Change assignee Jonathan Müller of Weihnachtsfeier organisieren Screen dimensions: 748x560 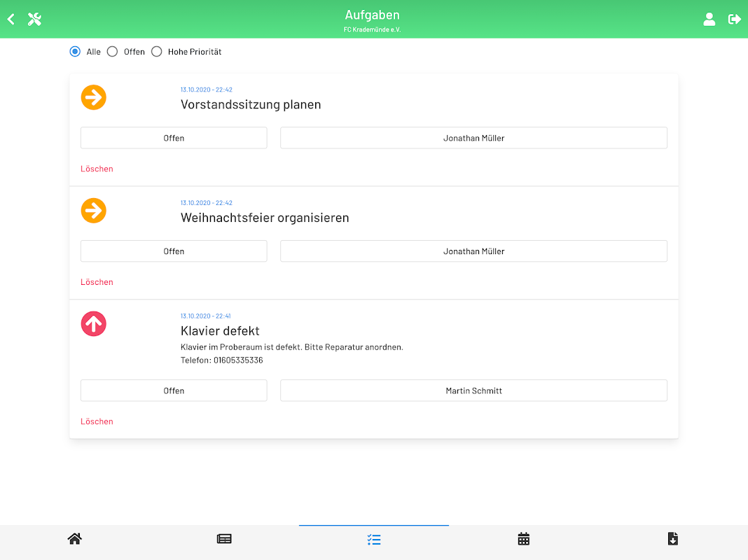pyautogui.click(x=473, y=251)
